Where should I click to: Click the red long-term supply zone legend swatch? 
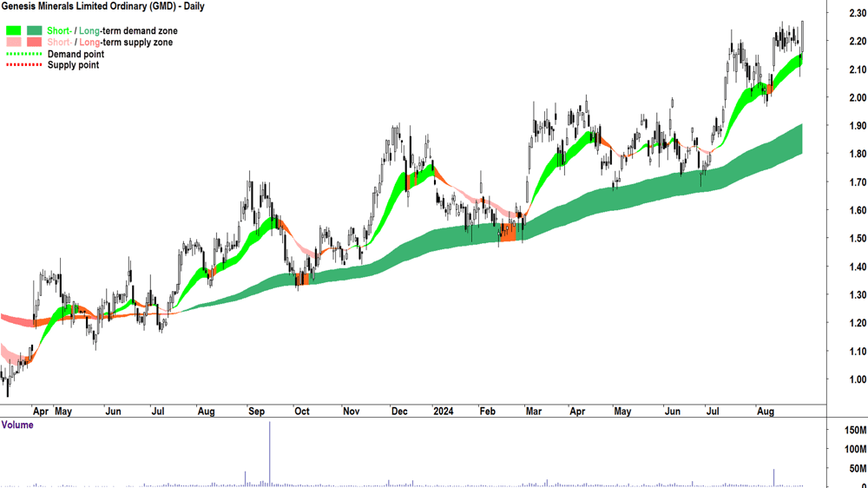click(x=35, y=42)
